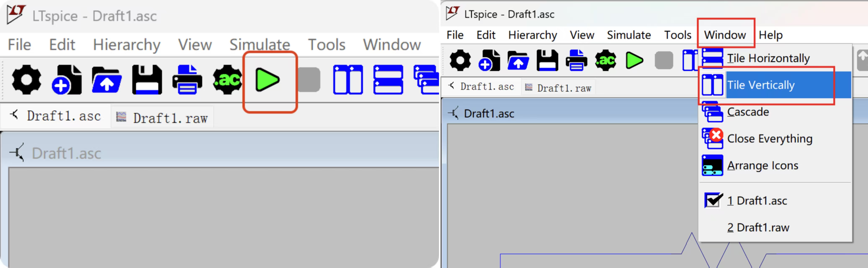
Task: Open View menu in right window
Action: [x=582, y=35]
